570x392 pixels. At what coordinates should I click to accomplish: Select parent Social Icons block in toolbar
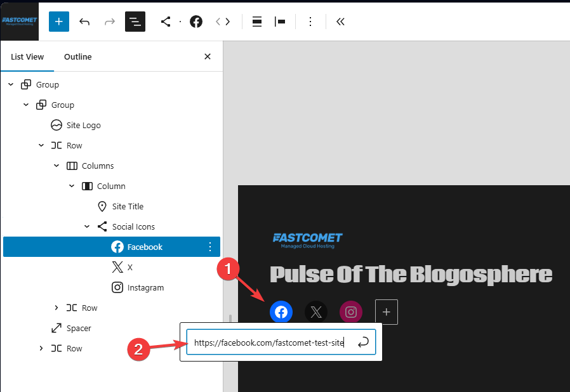[166, 22]
